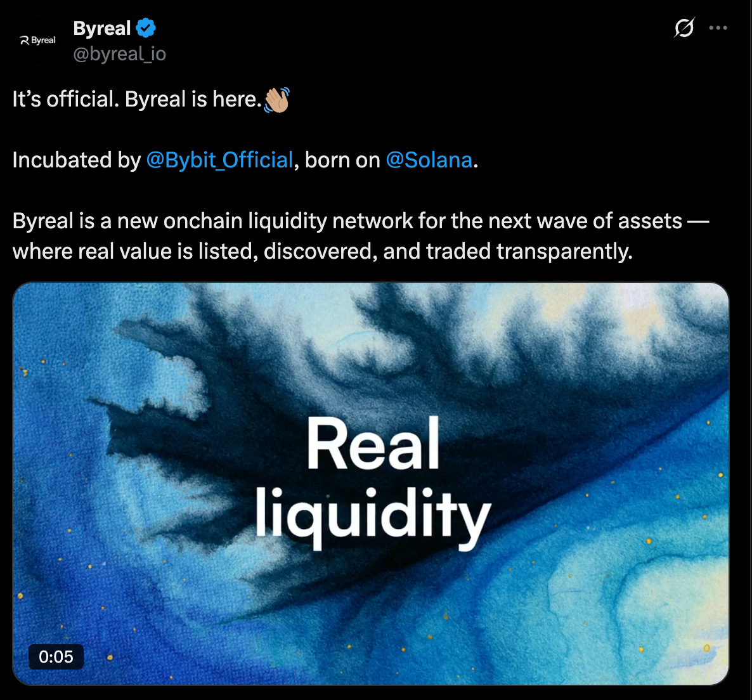This screenshot has width=752, height=700.
Task: Open the three-dot more options menu
Action: pyautogui.click(x=718, y=28)
